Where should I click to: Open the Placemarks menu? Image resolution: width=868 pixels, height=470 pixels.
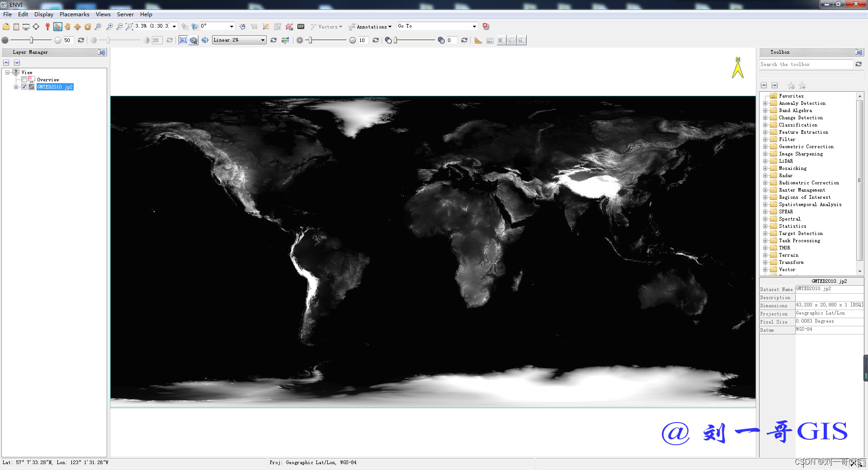[x=74, y=14]
